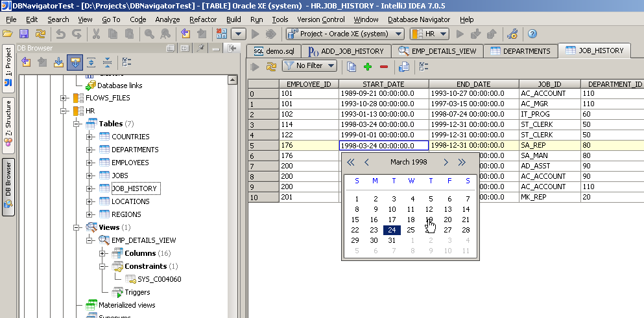Navigate back in the DB Browser toolbar

(26, 62)
